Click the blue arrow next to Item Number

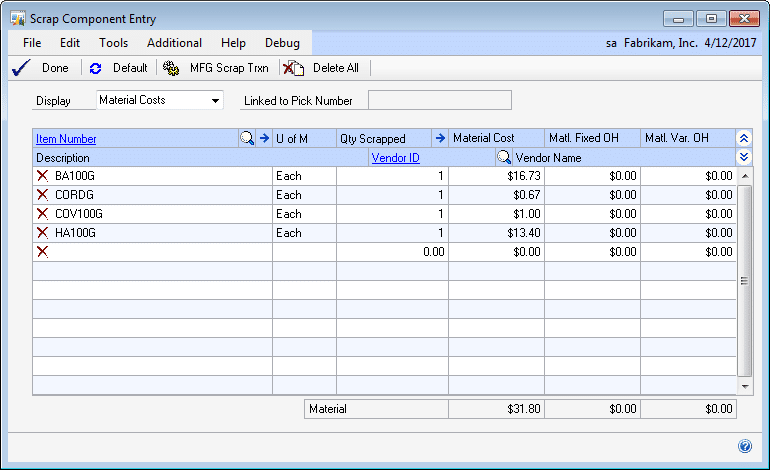(x=264, y=138)
